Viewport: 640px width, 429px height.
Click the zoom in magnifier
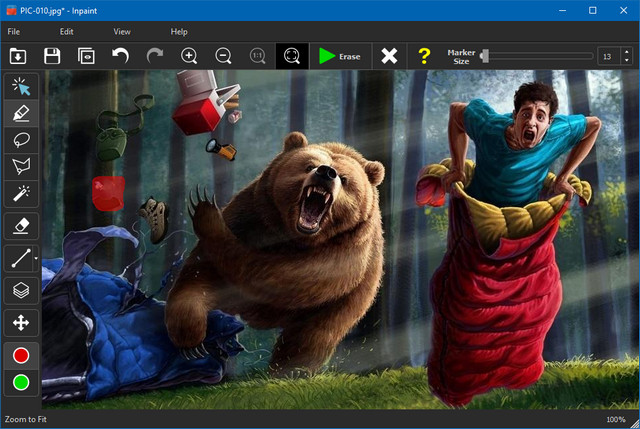(x=189, y=56)
